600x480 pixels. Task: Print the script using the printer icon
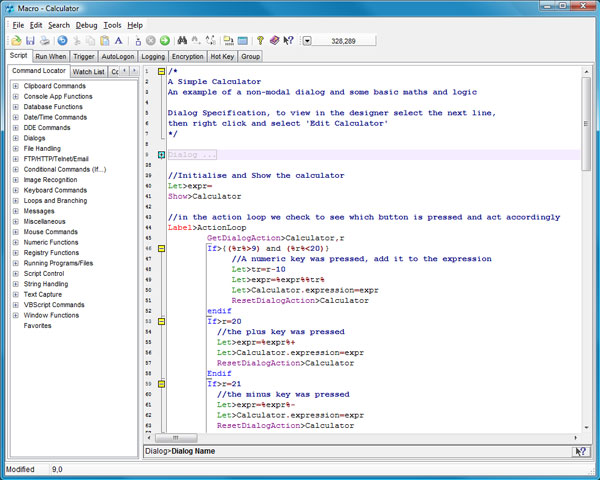point(44,41)
